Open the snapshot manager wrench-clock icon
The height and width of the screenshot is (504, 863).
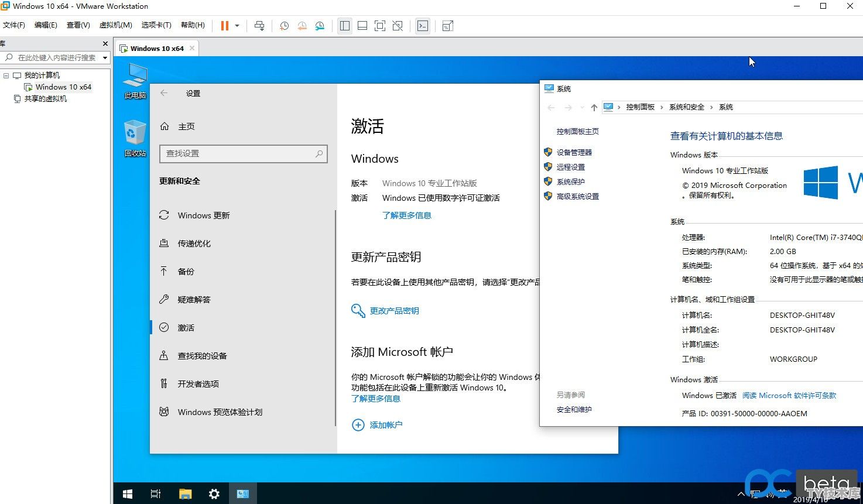320,26
